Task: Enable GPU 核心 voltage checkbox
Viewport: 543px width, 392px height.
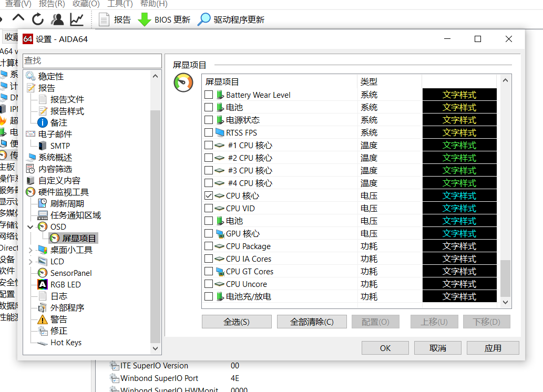Action: click(x=209, y=233)
